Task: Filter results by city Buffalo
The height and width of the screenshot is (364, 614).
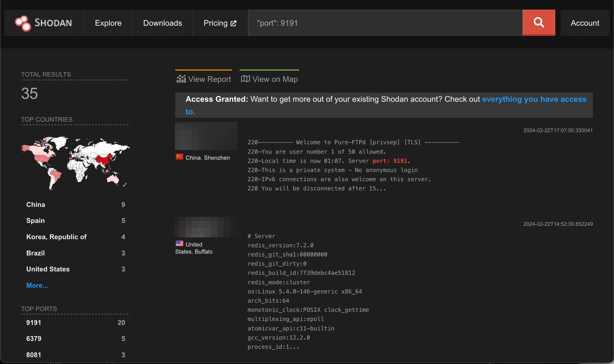Action: point(203,252)
